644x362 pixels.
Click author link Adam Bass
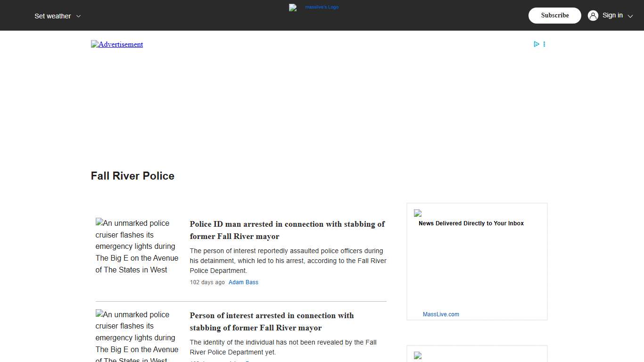click(x=243, y=282)
